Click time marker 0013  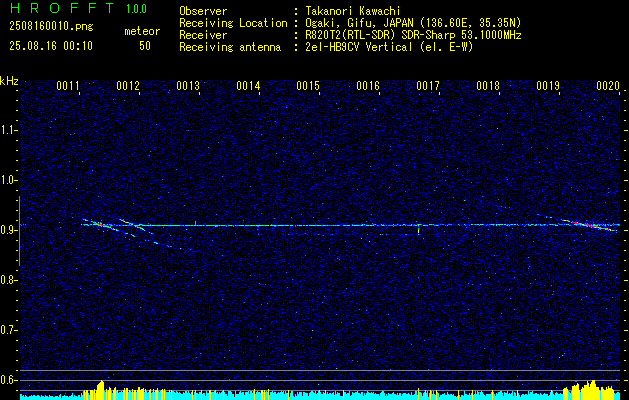coord(188,86)
